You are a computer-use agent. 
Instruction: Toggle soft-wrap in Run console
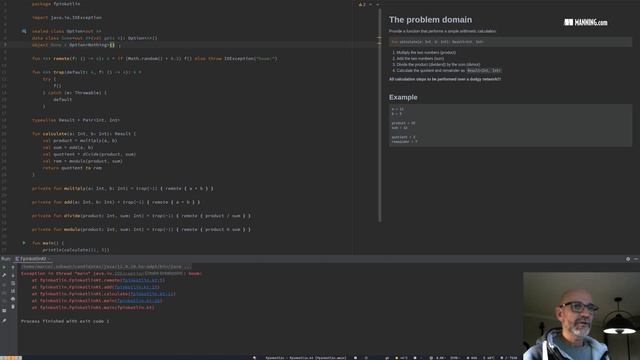click(x=13, y=283)
